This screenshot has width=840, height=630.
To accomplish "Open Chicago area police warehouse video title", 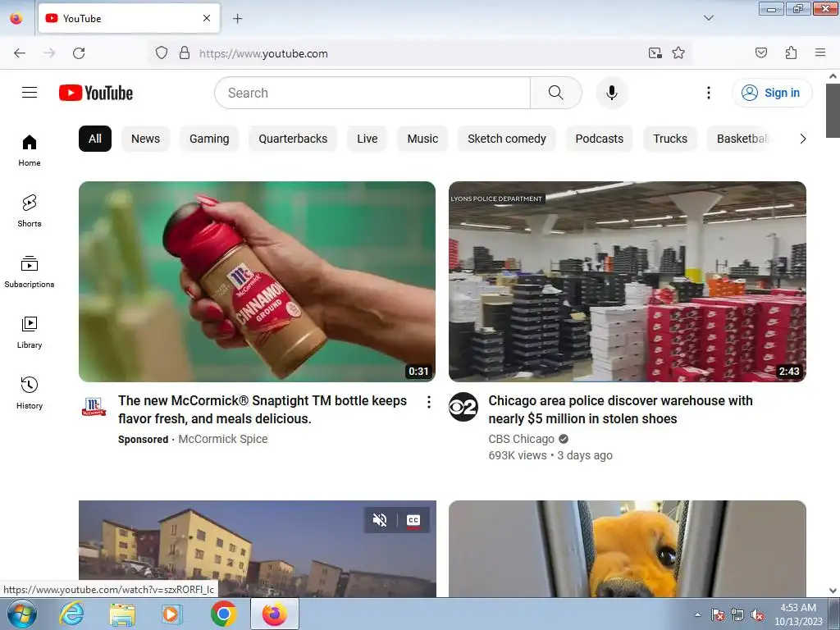I will 620,409.
